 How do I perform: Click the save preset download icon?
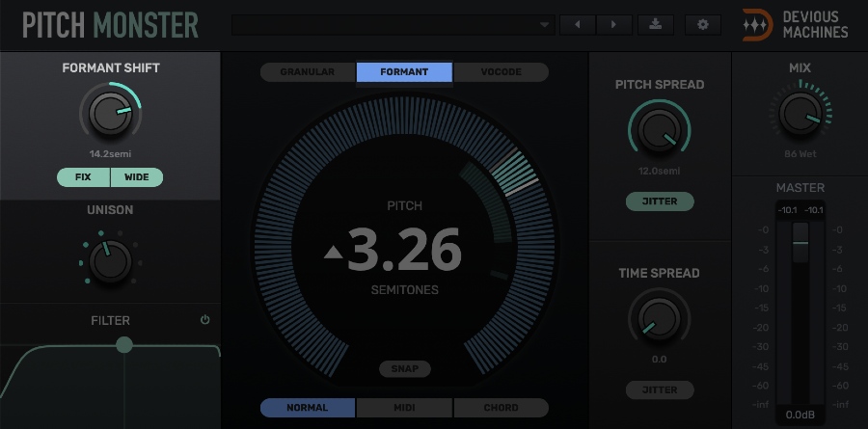(x=656, y=25)
